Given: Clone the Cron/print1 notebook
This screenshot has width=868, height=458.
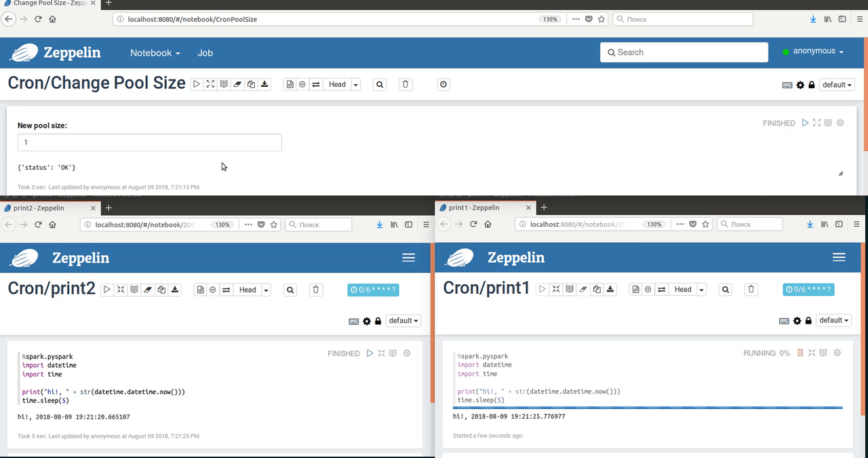Looking at the screenshot, I should (597, 289).
